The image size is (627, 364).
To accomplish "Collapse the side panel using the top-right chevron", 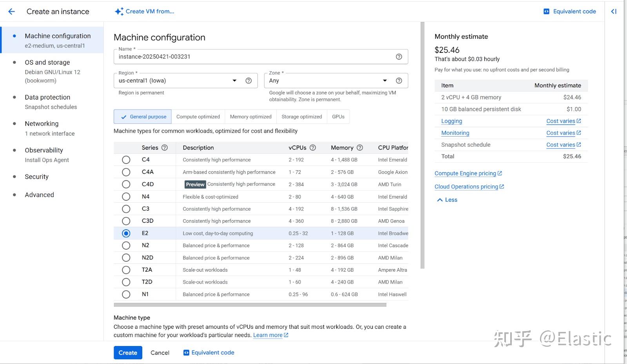I will tap(613, 11).
